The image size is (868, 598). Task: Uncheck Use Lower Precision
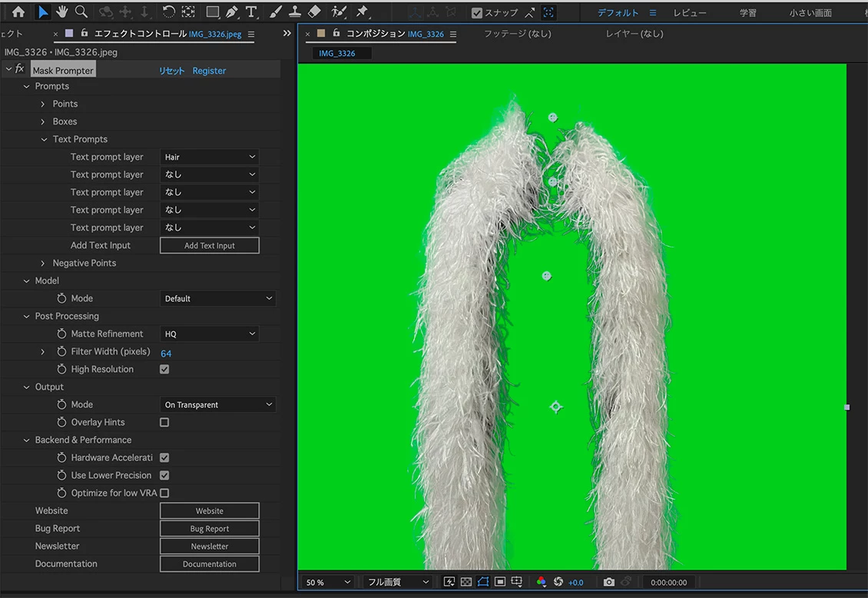[x=164, y=476]
